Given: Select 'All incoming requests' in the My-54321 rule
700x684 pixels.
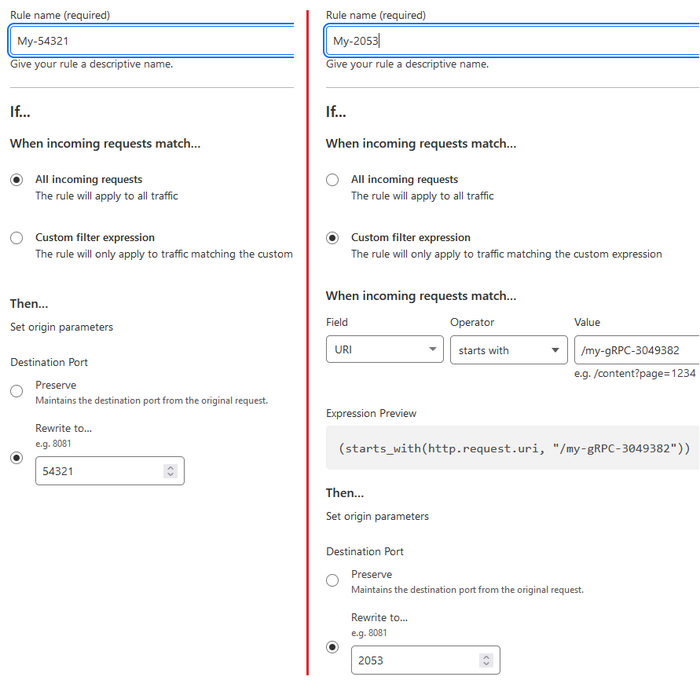Looking at the screenshot, I should click(x=17, y=180).
